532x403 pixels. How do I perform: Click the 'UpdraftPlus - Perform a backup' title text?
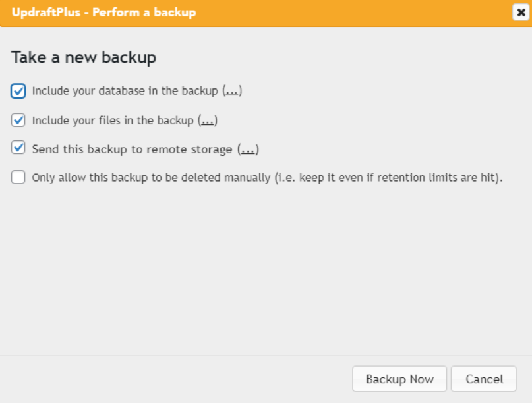pos(103,13)
